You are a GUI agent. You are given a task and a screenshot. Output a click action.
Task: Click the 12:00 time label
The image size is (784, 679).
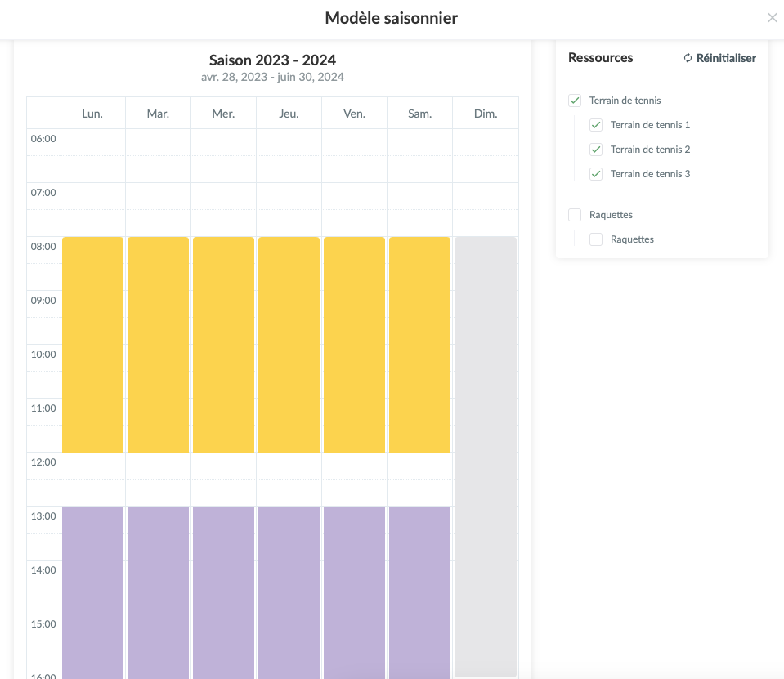(x=43, y=462)
